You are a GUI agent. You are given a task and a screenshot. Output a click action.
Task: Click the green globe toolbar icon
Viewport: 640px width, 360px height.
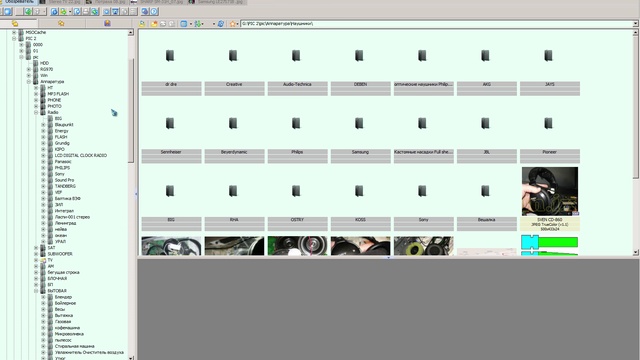[28, 11]
